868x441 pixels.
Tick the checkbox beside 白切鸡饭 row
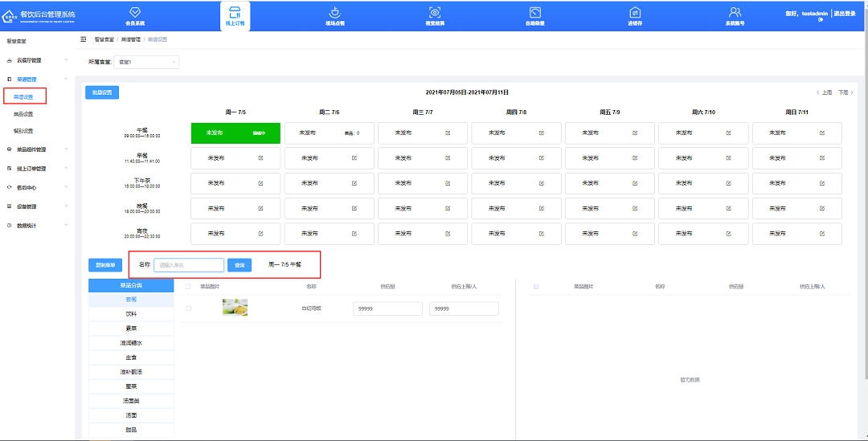point(189,308)
